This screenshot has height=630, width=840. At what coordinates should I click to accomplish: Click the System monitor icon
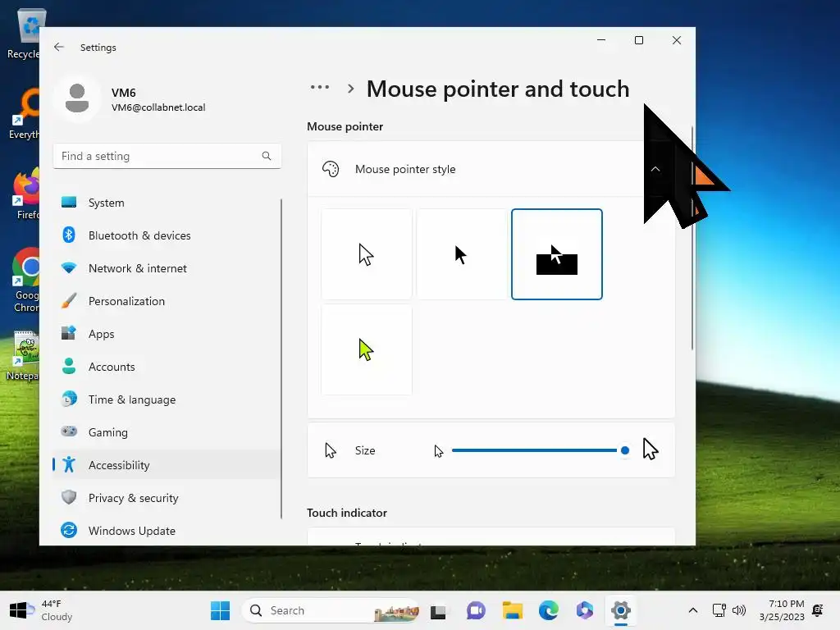click(69, 202)
